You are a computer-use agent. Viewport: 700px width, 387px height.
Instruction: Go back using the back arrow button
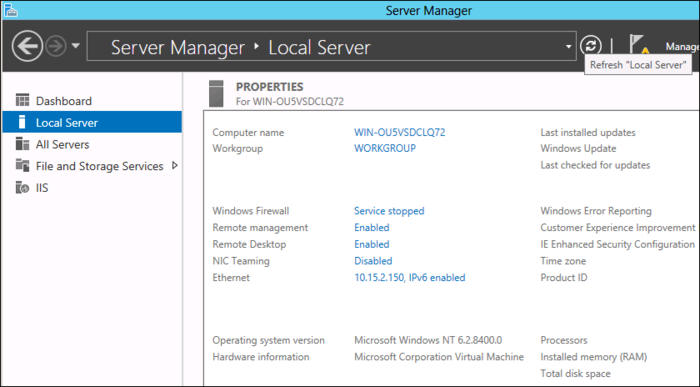click(27, 46)
